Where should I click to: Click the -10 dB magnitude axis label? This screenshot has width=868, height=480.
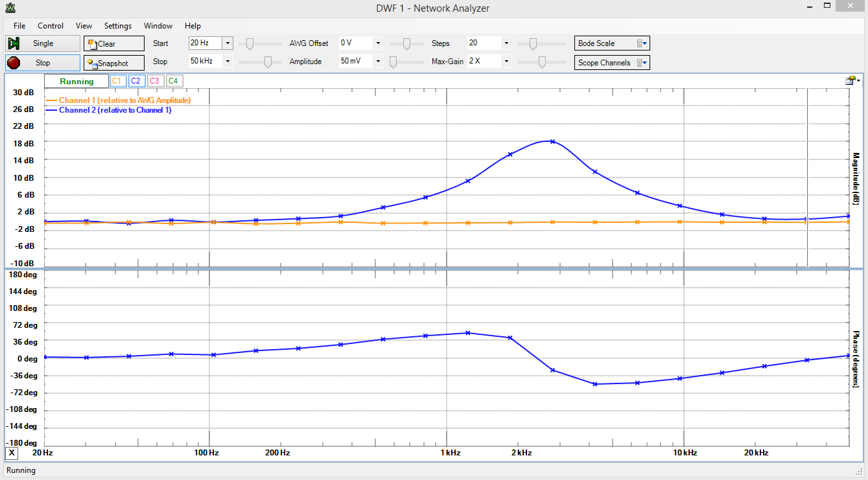(23, 264)
